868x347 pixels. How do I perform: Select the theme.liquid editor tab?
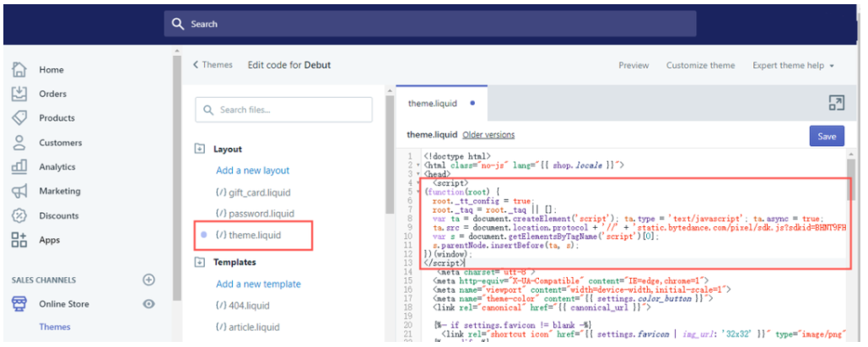441,103
